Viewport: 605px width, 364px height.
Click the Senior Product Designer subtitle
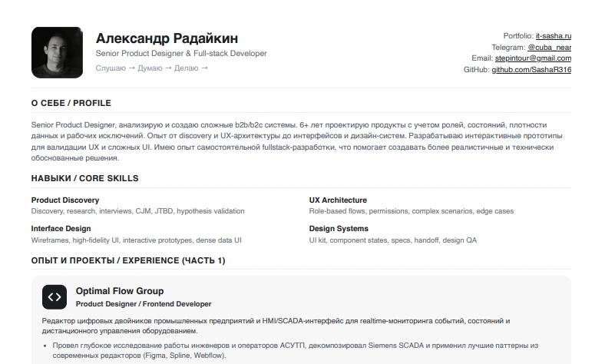(181, 53)
